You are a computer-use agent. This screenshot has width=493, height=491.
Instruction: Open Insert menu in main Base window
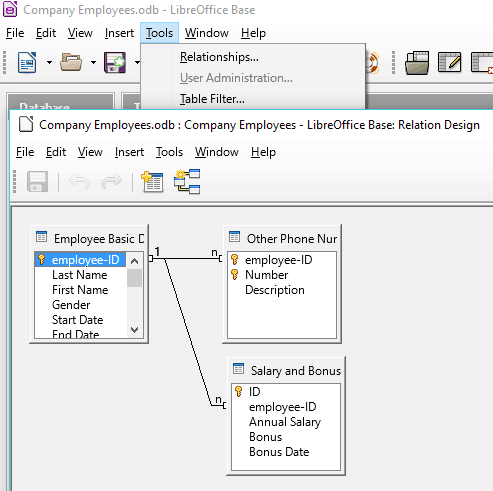[x=119, y=33]
